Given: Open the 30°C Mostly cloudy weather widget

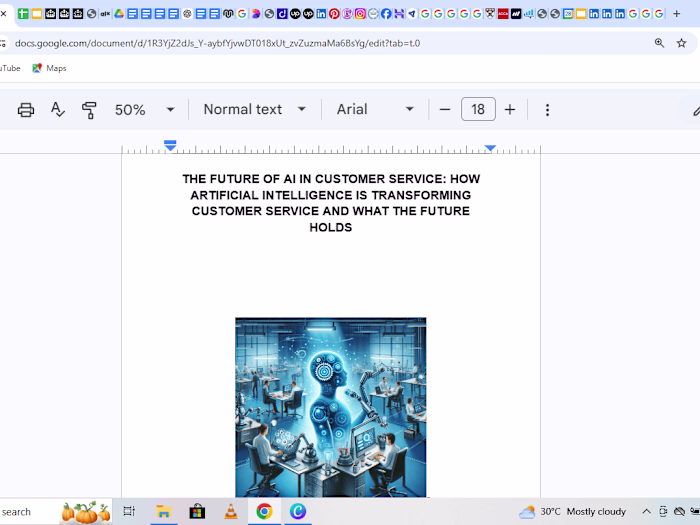Looking at the screenshot, I should (x=572, y=512).
